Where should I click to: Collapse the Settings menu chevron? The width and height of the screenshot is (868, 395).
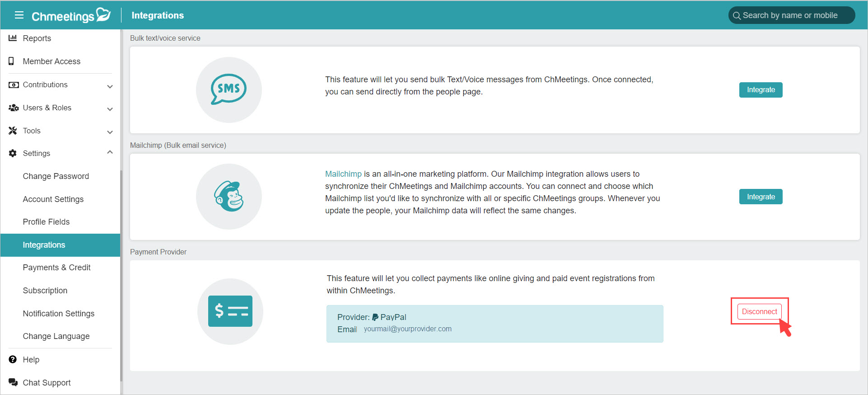click(x=110, y=152)
